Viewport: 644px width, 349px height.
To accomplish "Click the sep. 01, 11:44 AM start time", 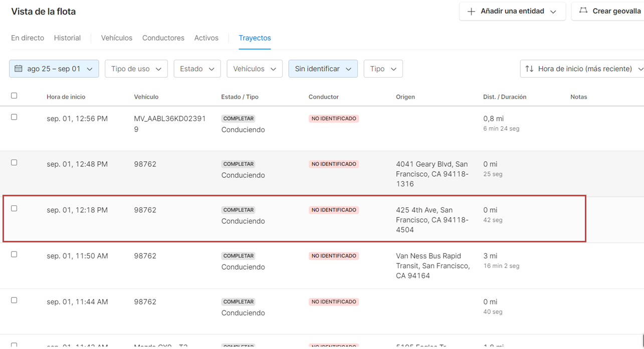I will click(77, 302).
